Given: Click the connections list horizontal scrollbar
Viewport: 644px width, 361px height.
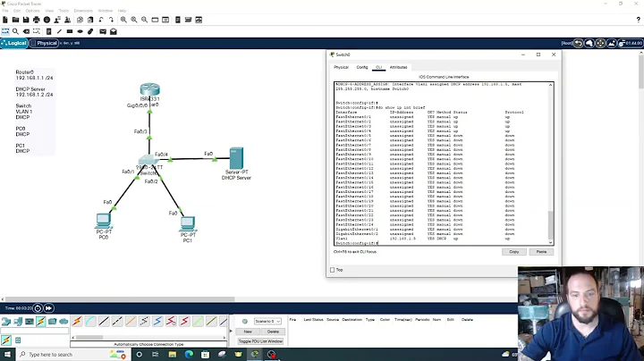Looking at the screenshot, I should click(x=89, y=338).
